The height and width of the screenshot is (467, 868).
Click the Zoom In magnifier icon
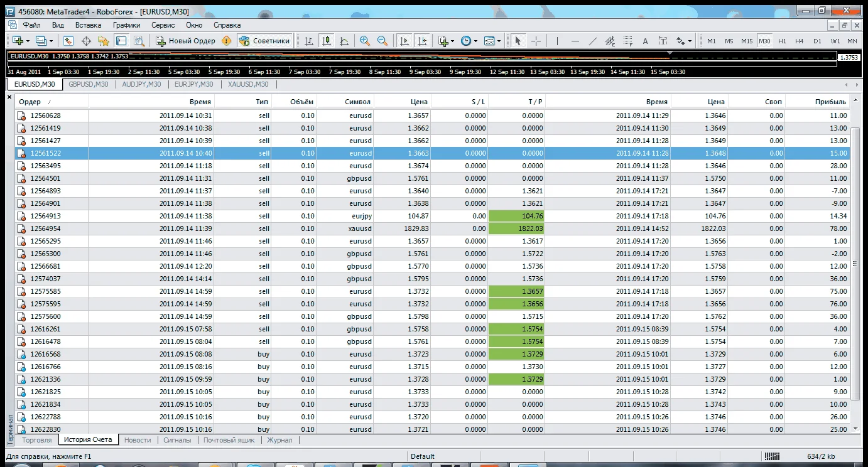[x=364, y=41]
